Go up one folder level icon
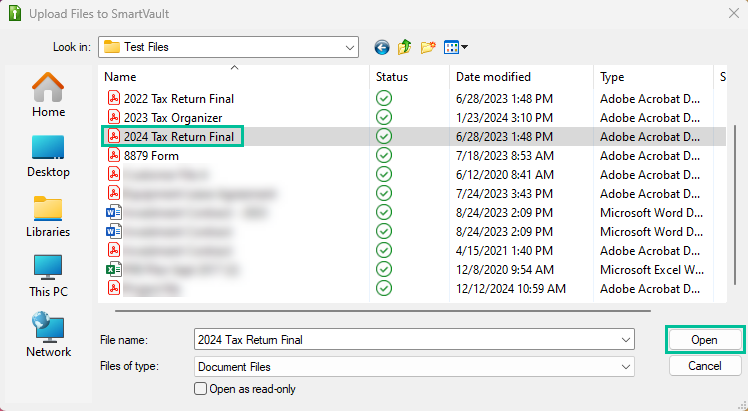 [405, 47]
